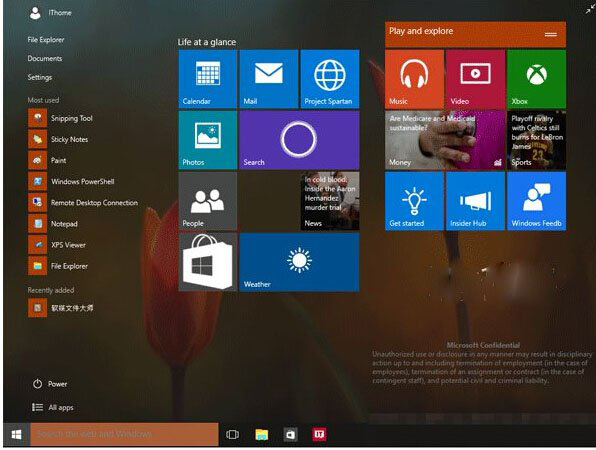Click the Windows Start button

point(16,434)
